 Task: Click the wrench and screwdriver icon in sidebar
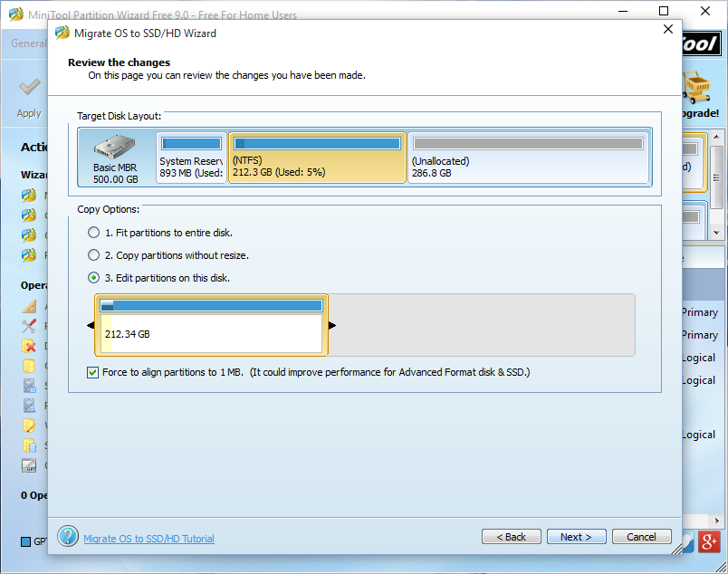click(x=29, y=326)
